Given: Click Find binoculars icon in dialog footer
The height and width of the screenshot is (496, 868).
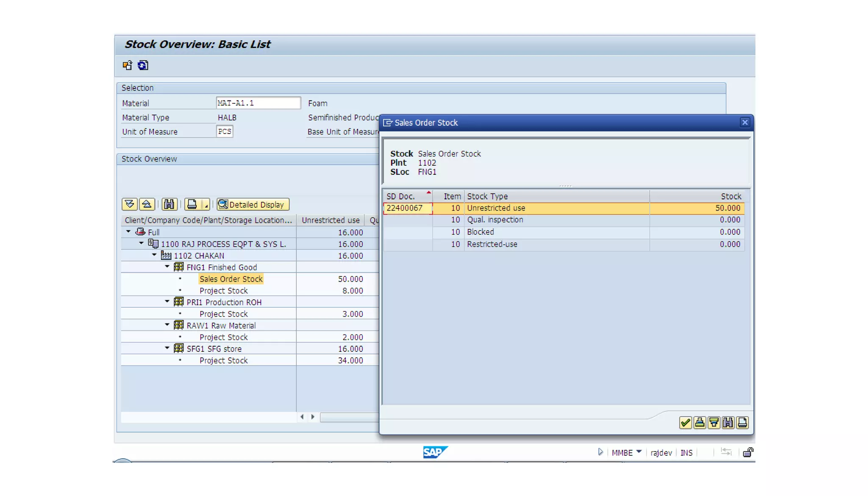Looking at the screenshot, I should click(x=728, y=423).
